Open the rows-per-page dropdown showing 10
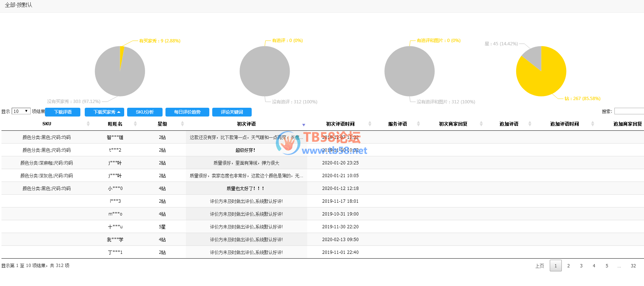The width and height of the screenshot is (644, 286). tap(21, 111)
